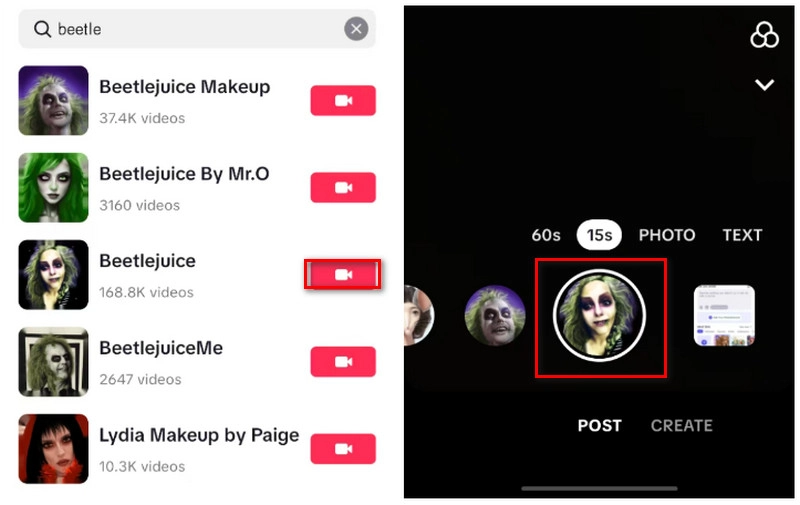The height and width of the screenshot is (505, 800).
Task: Switch to 60s recording mode
Action: pyautogui.click(x=546, y=235)
